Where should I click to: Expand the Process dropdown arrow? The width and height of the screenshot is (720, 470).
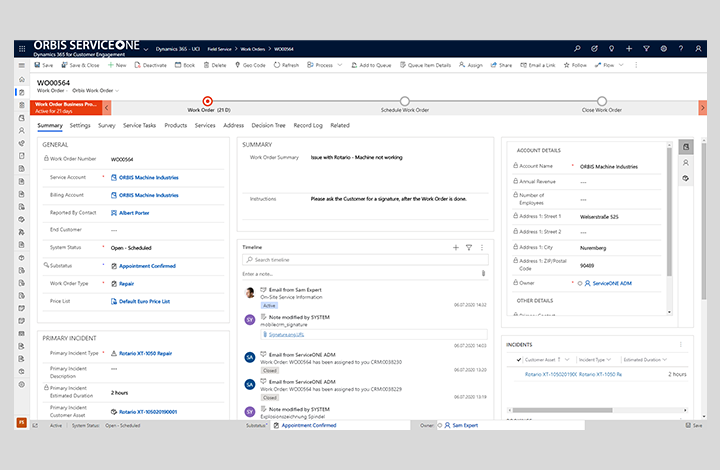pyautogui.click(x=340, y=65)
